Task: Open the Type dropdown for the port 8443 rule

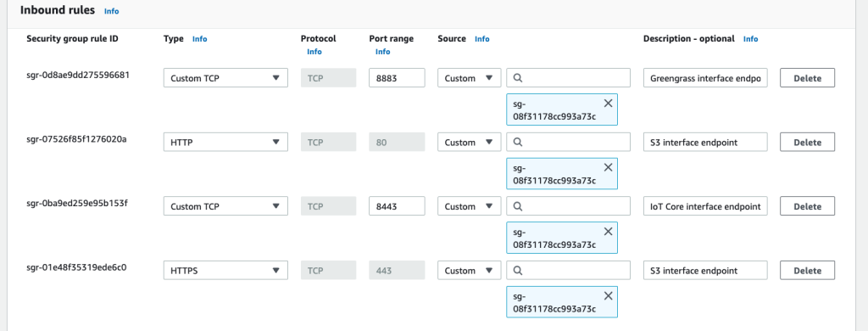Action: click(225, 206)
